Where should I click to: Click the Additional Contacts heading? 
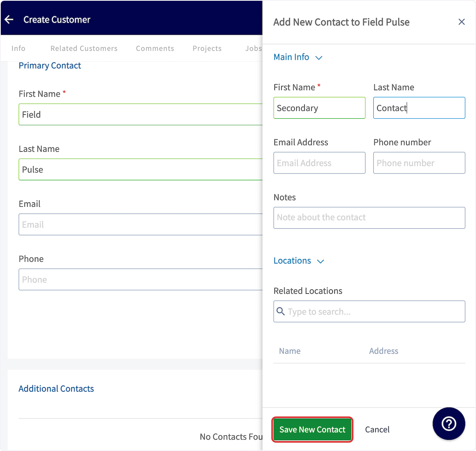coord(56,389)
